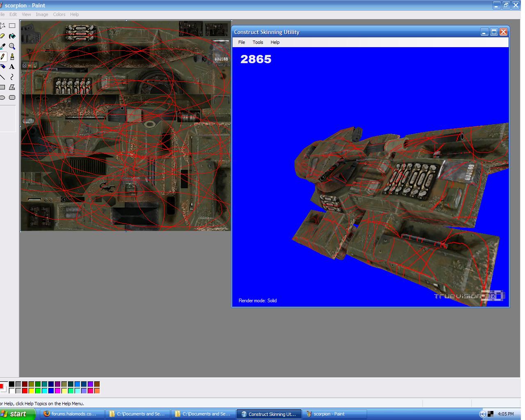Select the Rectangle shape tool

(x=2, y=87)
